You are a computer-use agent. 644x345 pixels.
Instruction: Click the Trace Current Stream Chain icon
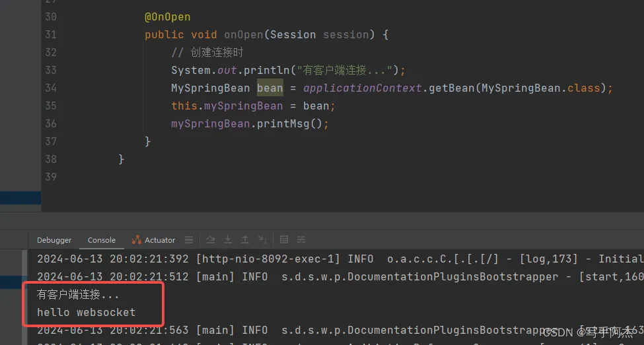(x=301, y=239)
